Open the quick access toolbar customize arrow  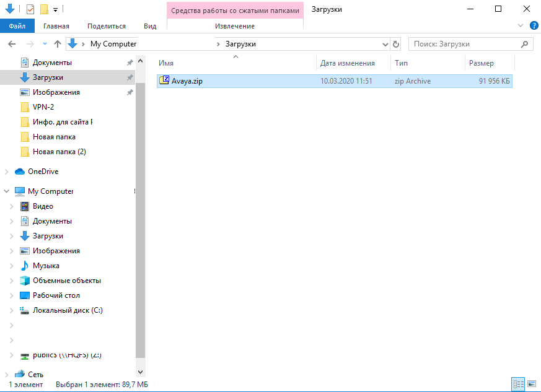(55, 10)
